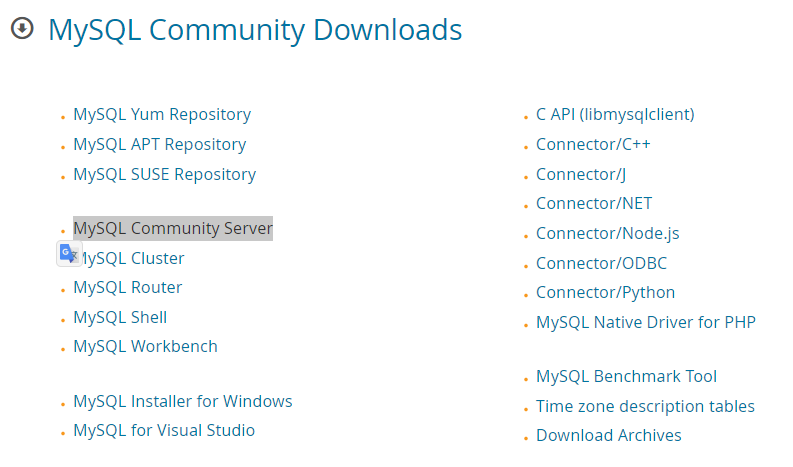Viewport: 793px width, 467px height.
Task: Open Connector/NET link
Action: 594,203
